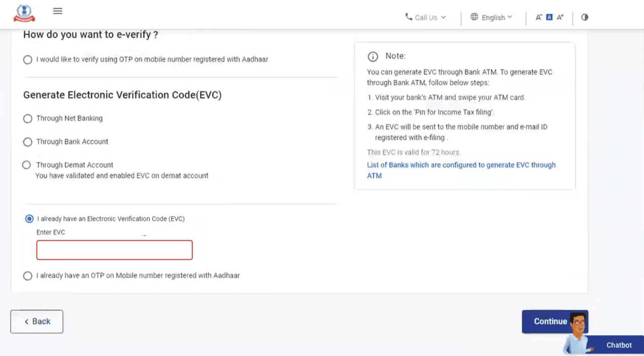Increase font size with A+ icon

click(x=560, y=17)
